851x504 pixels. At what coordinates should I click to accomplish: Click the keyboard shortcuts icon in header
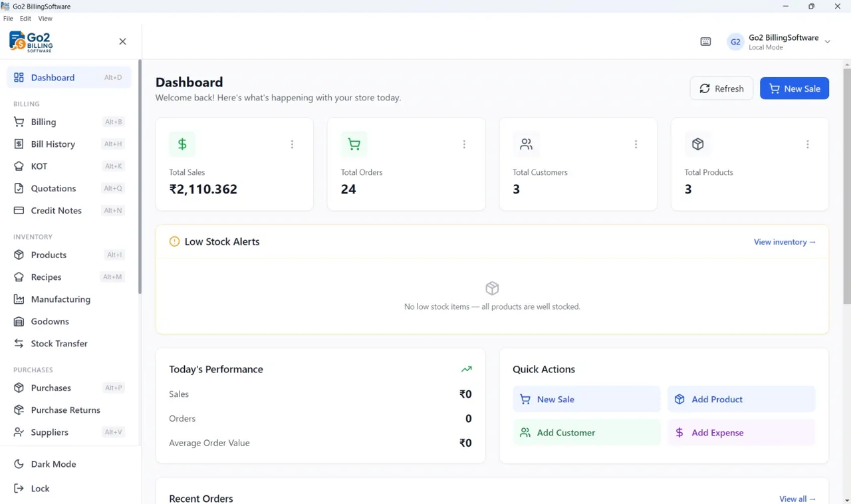coord(705,42)
